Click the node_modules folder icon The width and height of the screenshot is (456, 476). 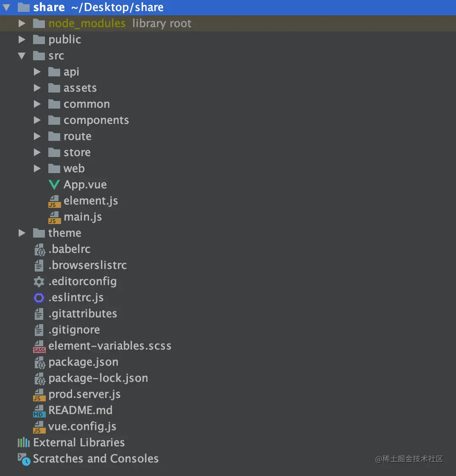[39, 23]
